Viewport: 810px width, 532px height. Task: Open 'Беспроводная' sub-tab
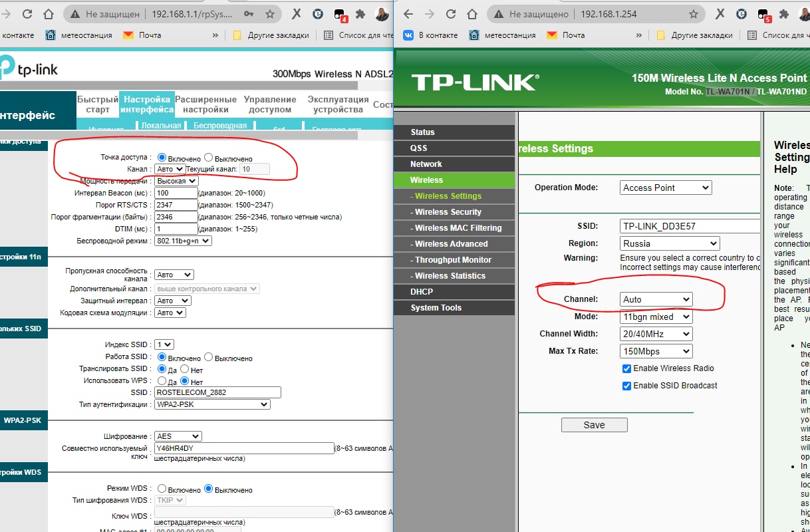220,125
